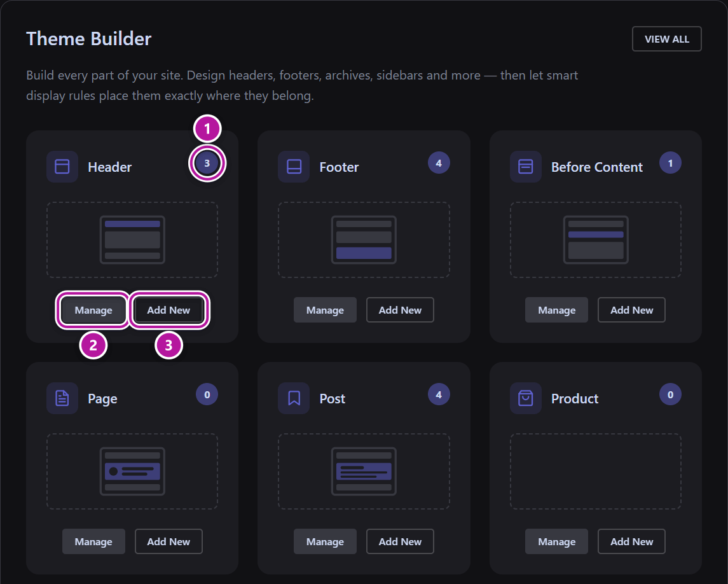This screenshot has width=728, height=584.
Task: Click the View All button
Action: [x=667, y=39]
